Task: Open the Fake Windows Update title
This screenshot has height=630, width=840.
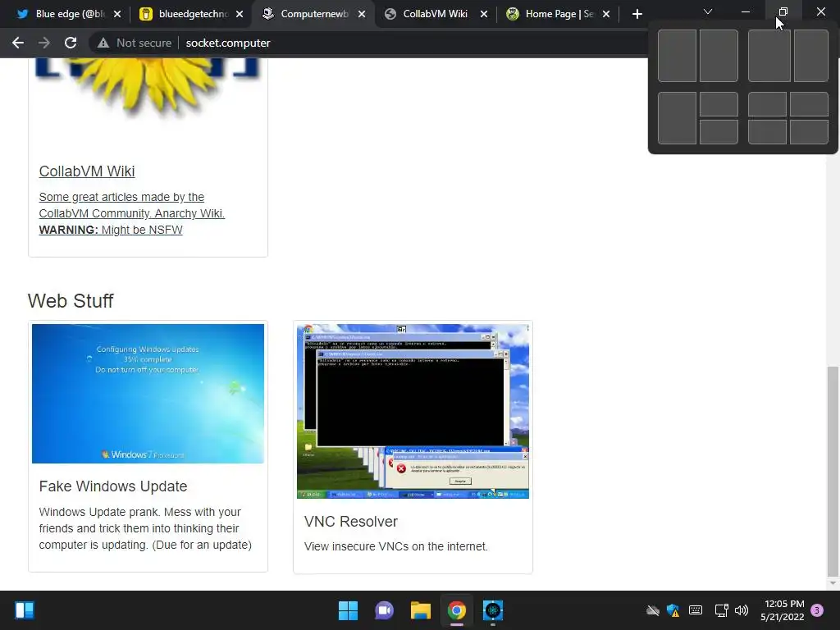Action: point(113,486)
